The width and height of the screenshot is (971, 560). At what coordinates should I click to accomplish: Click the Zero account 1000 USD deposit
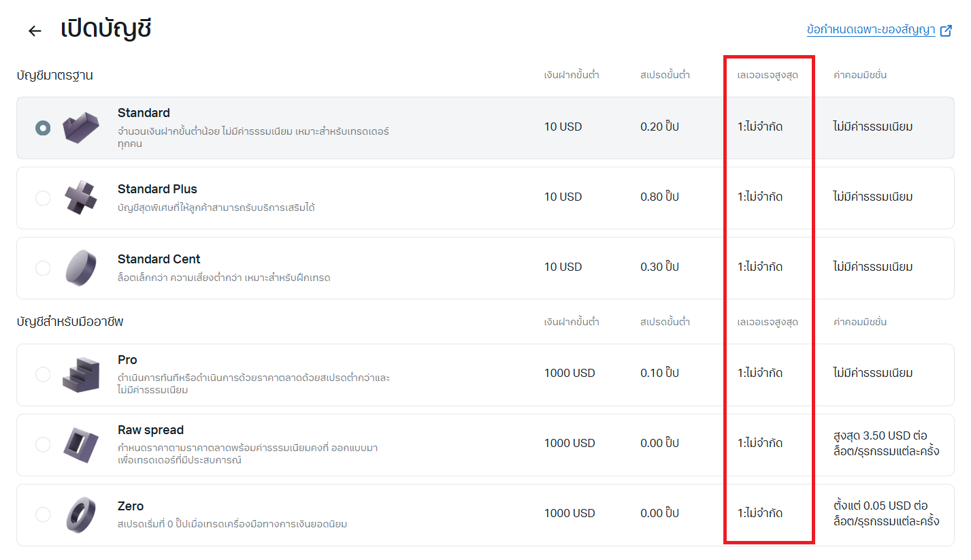coord(569,514)
